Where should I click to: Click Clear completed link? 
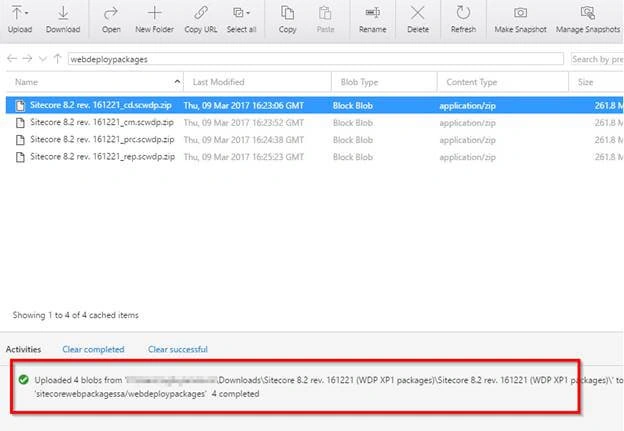pyautogui.click(x=93, y=349)
